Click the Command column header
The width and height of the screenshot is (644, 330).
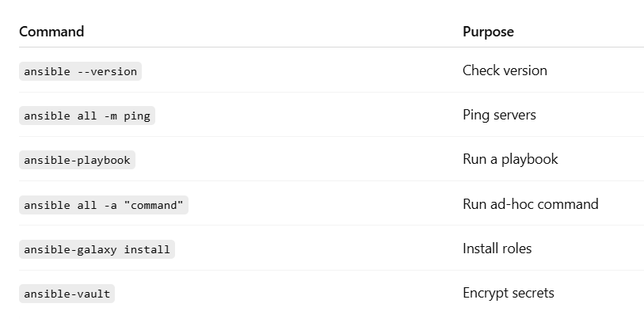click(x=51, y=32)
